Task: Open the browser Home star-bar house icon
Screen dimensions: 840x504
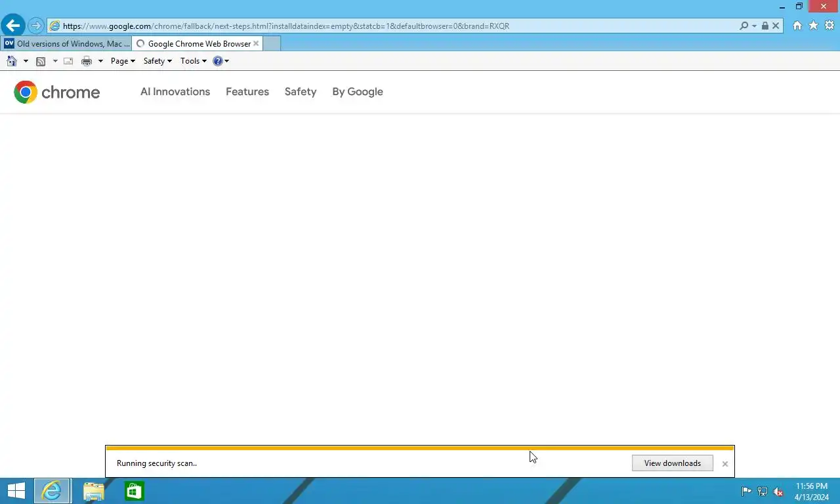Action: coord(797,26)
